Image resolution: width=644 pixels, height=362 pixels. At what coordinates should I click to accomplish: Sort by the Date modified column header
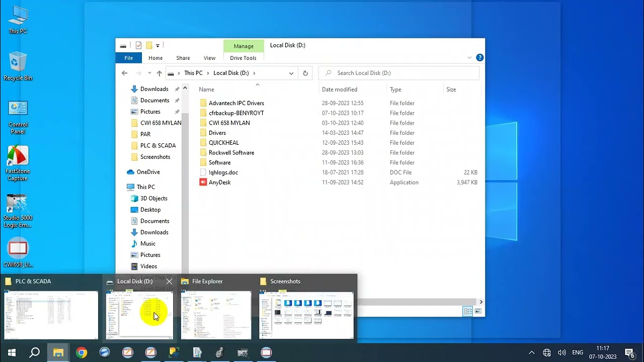coord(340,89)
